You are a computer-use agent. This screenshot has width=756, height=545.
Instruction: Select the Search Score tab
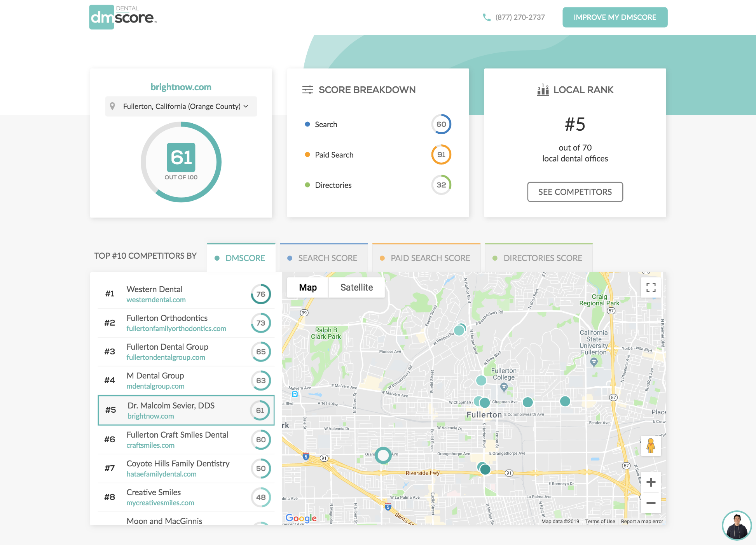(x=323, y=258)
